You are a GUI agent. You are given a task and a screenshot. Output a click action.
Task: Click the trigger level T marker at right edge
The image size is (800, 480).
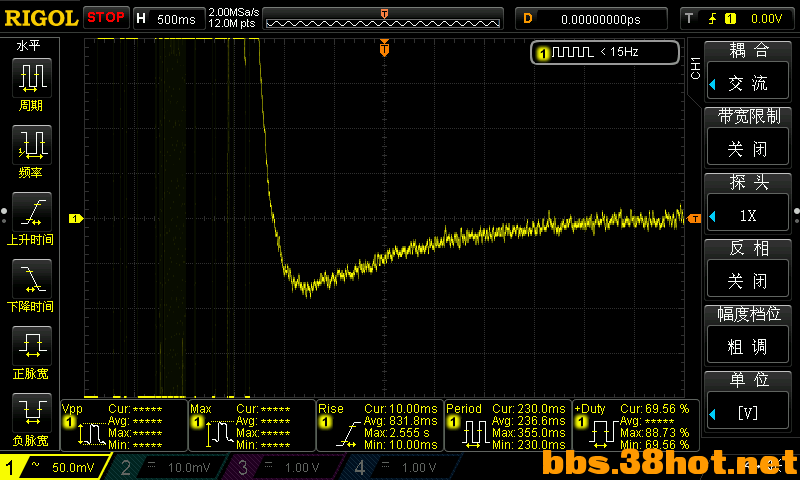click(694, 218)
